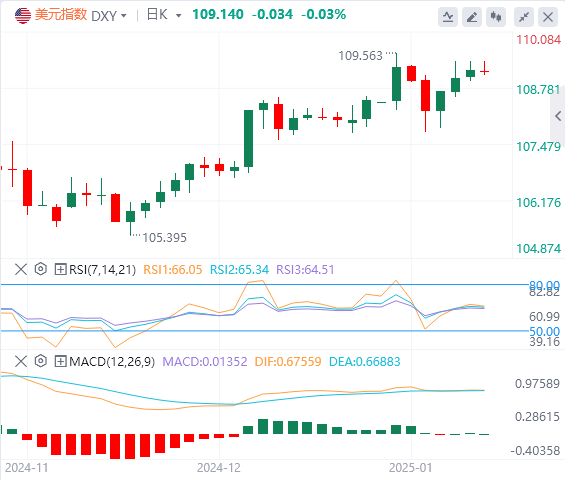Remove the RSI indicator panel
The width and height of the screenshot is (565, 480).
coord(21,269)
